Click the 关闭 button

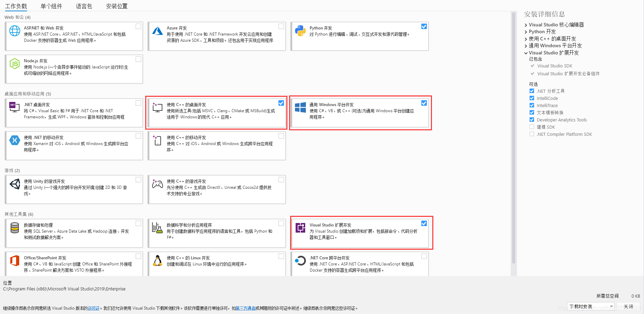point(628,306)
